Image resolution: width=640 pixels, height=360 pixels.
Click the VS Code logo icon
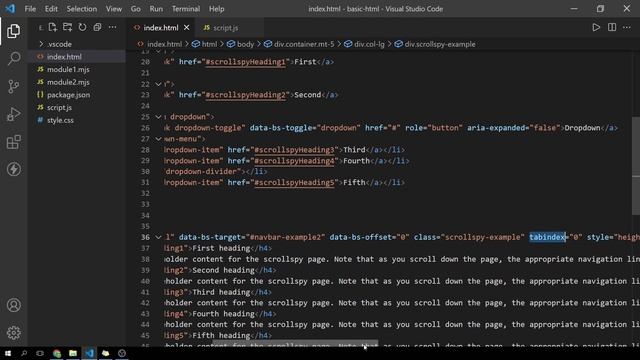coord(11,9)
